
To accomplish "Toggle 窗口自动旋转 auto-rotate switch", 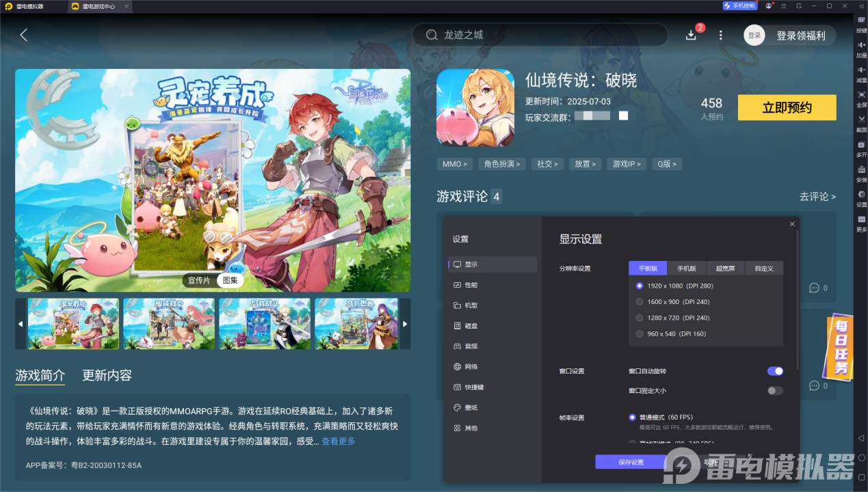I will 775,371.
